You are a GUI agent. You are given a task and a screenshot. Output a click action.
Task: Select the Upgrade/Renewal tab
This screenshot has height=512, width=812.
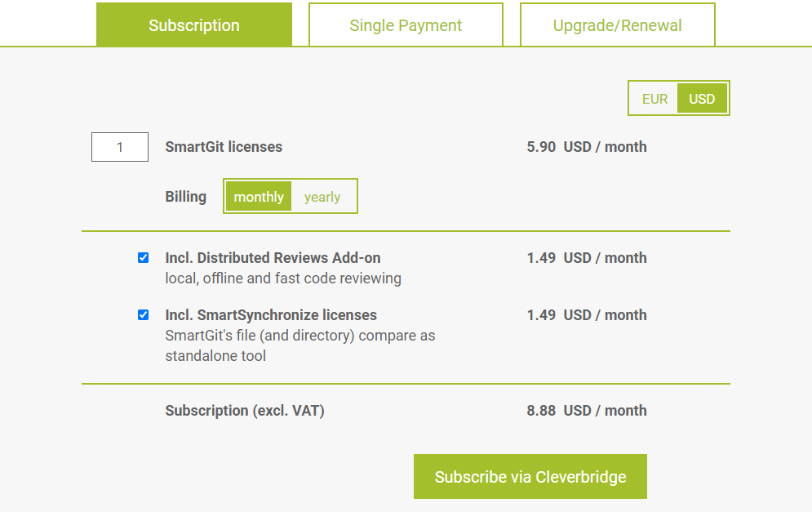tap(617, 24)
